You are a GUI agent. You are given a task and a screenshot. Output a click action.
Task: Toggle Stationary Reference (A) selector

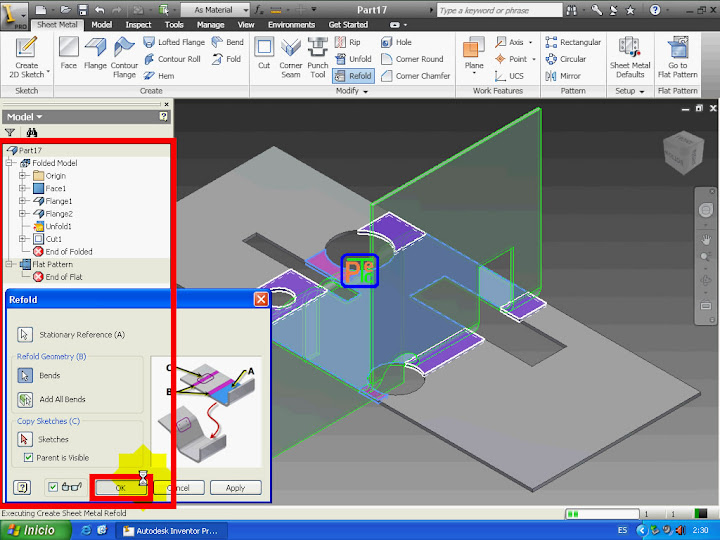[25, 334]
